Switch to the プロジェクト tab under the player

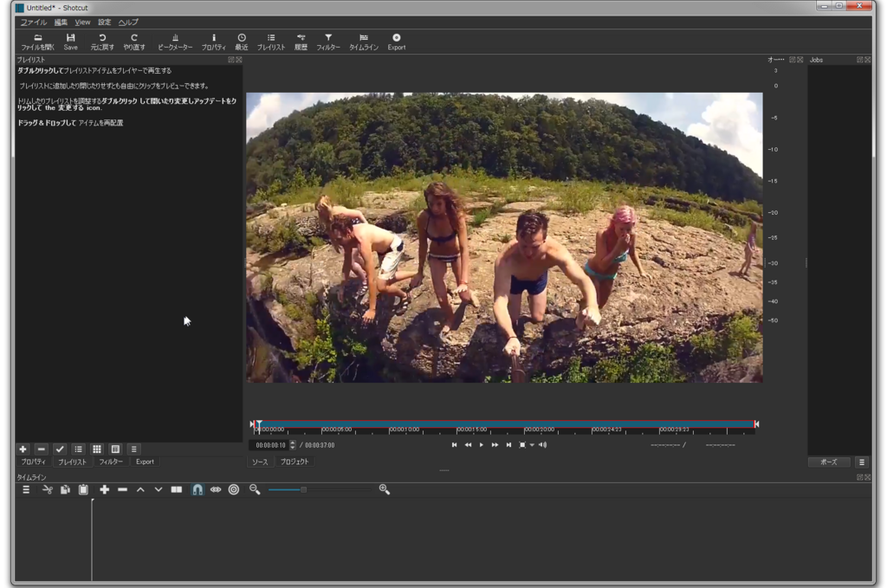point(295,462)
